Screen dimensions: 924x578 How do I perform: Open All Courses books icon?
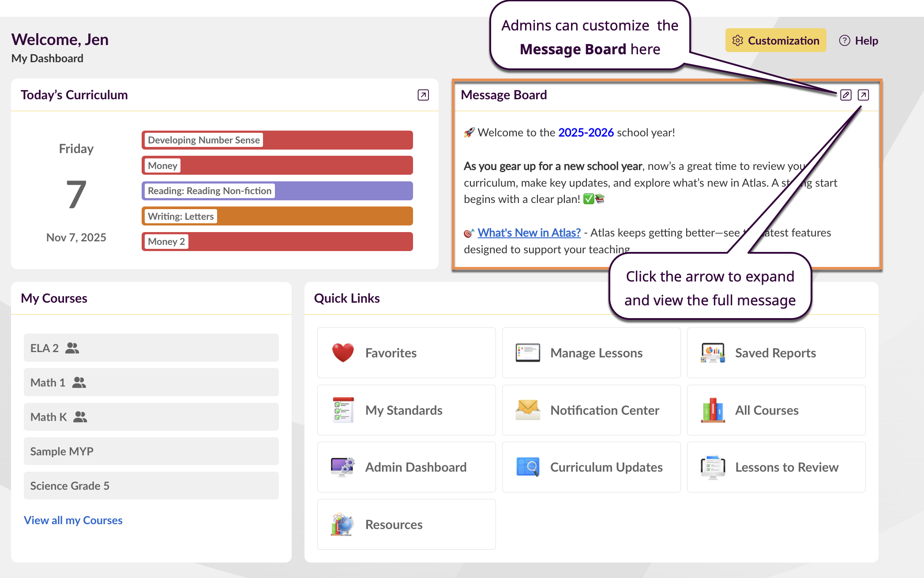point(712,410)
